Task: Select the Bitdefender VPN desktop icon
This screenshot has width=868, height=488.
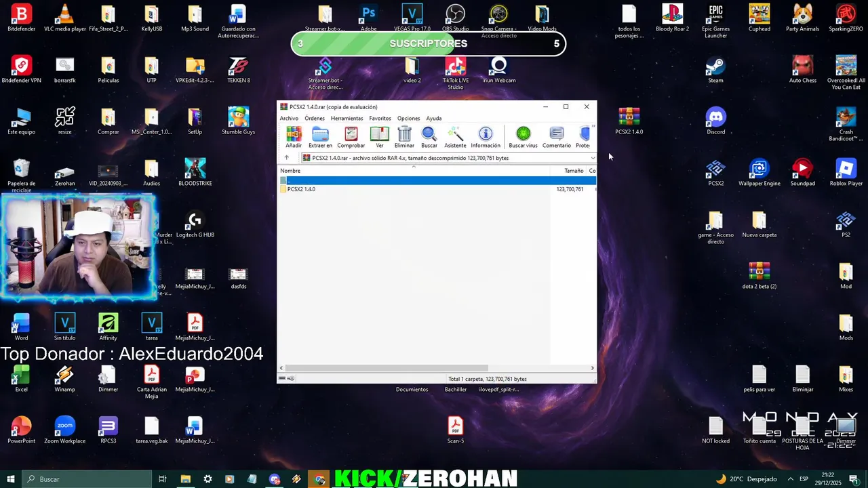Action: click(x=21, y=70)
